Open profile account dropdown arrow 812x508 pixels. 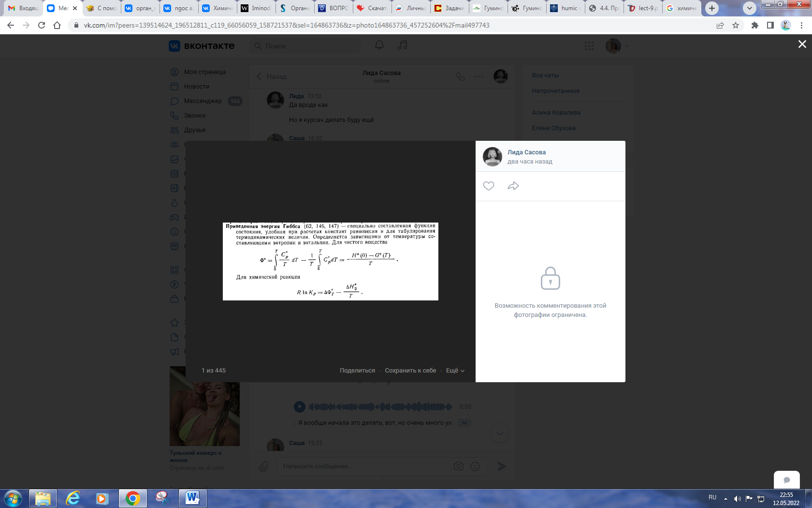tap(627, 46)
